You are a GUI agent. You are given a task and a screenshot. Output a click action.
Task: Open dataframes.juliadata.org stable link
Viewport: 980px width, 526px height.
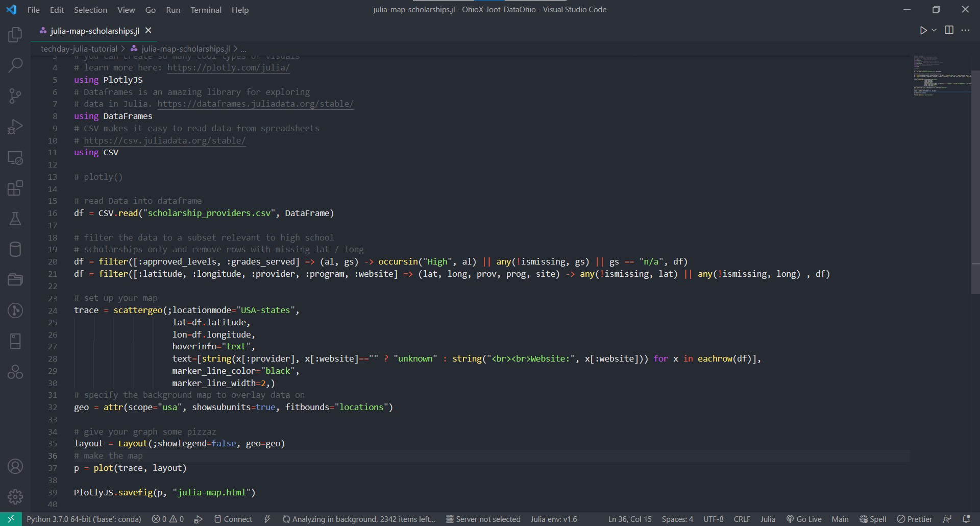click(x=255, y=104)
